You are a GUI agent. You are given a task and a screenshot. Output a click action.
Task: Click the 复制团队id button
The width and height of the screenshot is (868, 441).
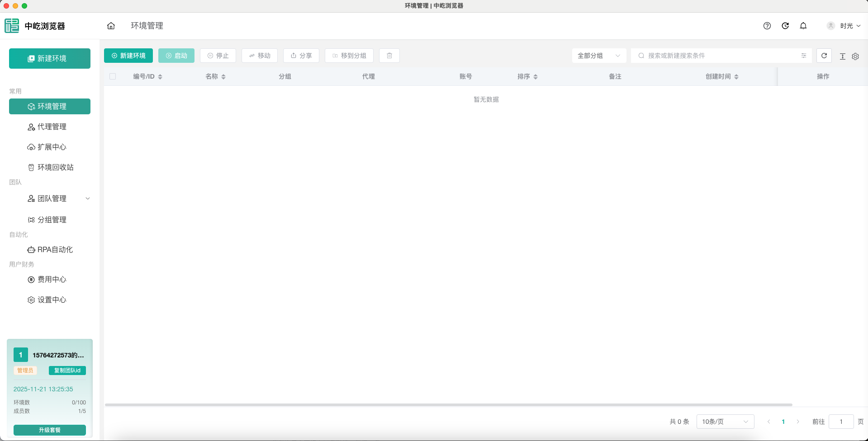[67, 371]
